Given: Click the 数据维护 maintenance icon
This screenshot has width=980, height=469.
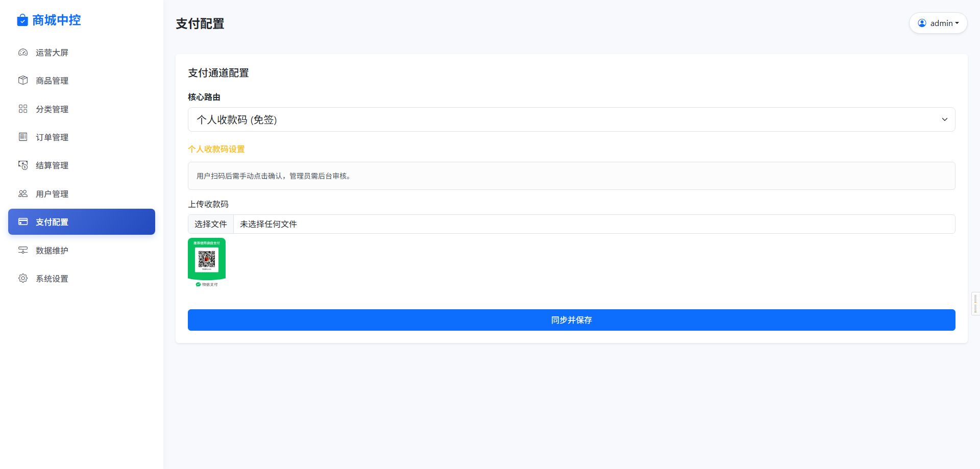Looking at the screenshot, I should click(23, 250).
